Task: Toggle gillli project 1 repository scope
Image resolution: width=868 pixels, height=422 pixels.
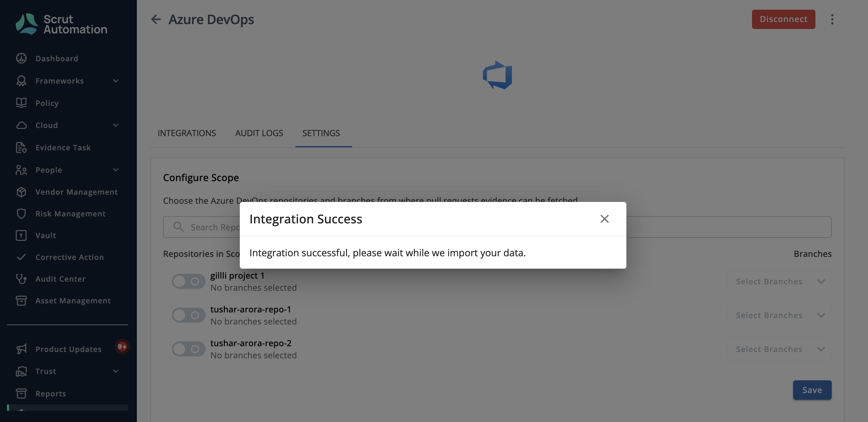Action: pyautogui.click(x=188, y=281)
